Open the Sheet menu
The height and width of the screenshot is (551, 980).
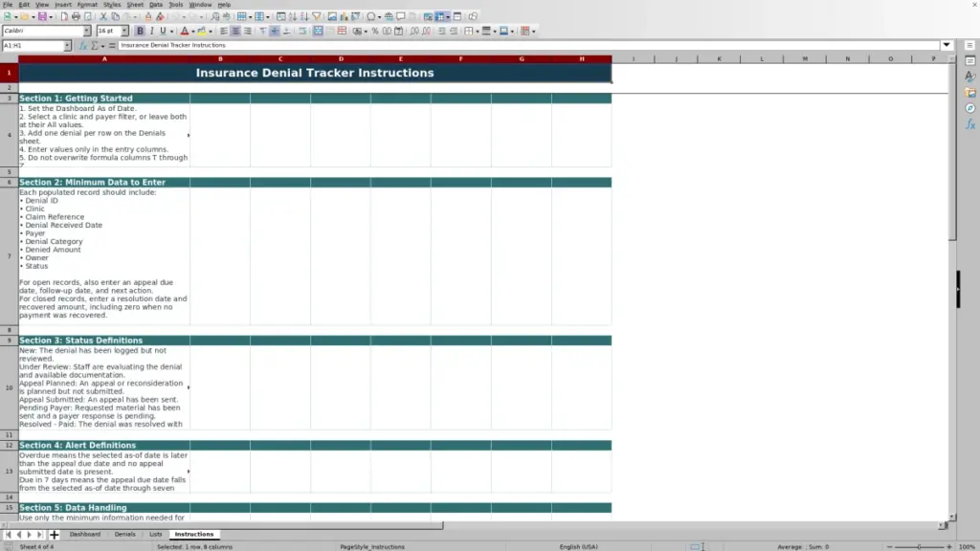pyautogui.click(x=135, y=5)
